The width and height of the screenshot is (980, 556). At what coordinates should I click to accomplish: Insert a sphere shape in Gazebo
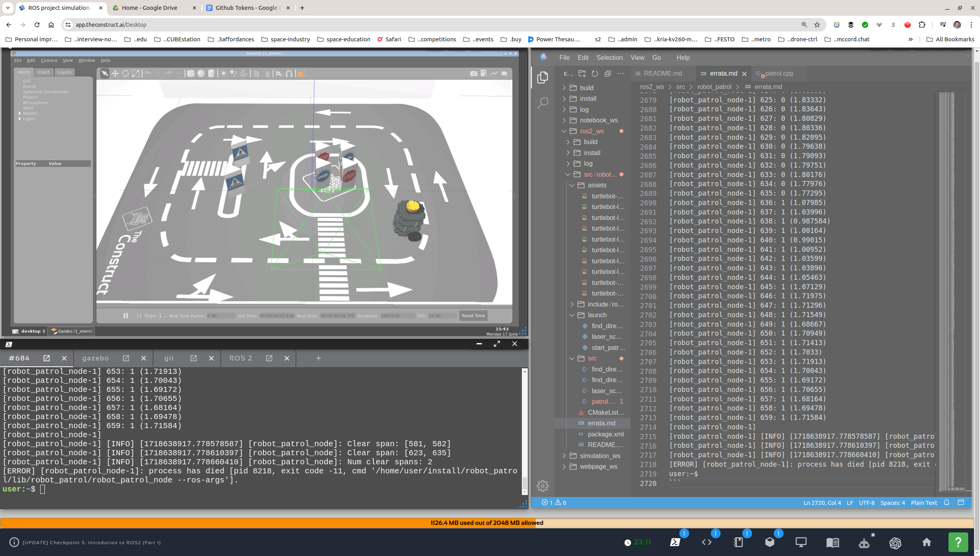tap(201, 73)
